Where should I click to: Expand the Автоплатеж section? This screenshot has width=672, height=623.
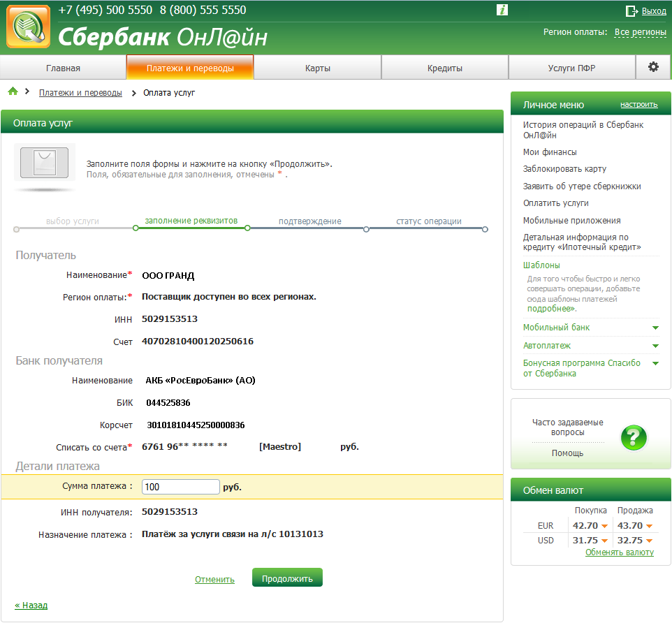(655, 346)
